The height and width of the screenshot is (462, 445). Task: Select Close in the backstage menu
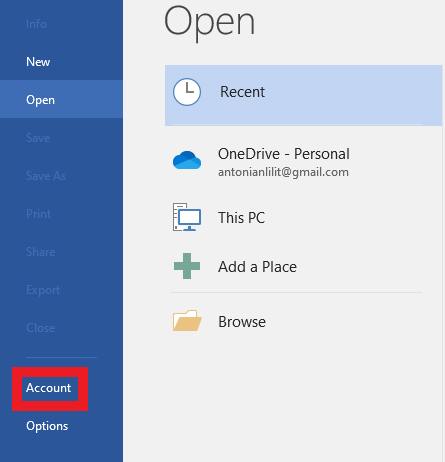(41, 328)
